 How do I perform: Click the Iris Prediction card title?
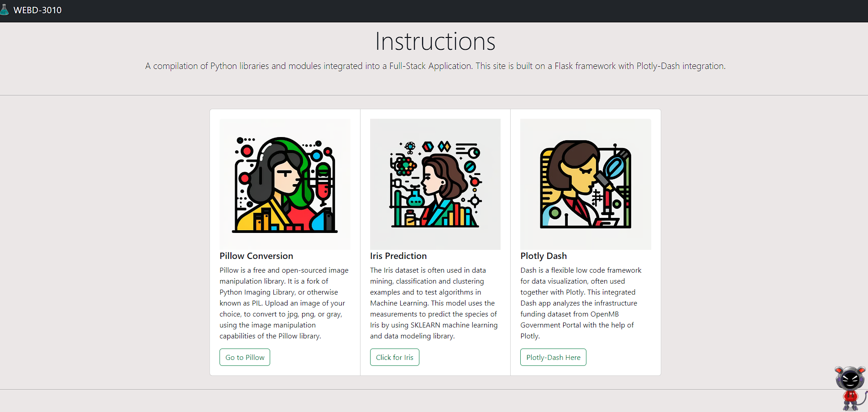398,256
